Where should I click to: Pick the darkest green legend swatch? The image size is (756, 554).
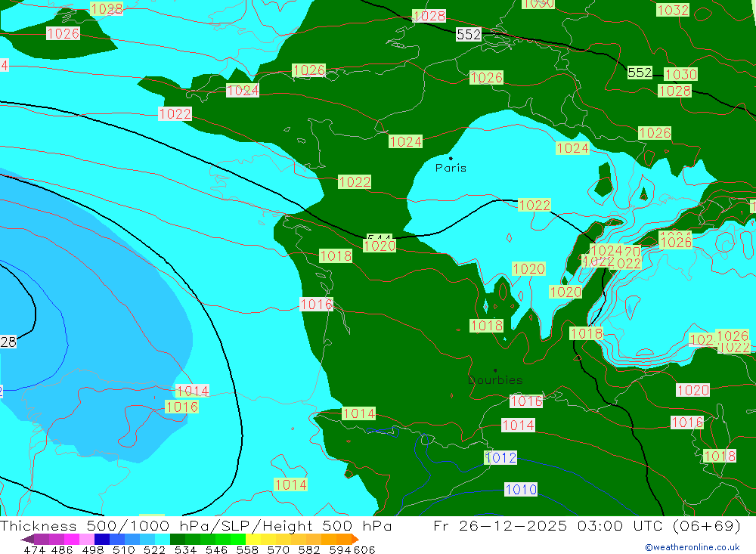point(178,539)
